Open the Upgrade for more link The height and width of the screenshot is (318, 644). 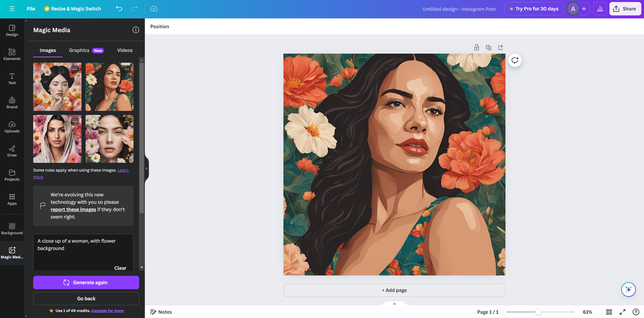[107, 311]
